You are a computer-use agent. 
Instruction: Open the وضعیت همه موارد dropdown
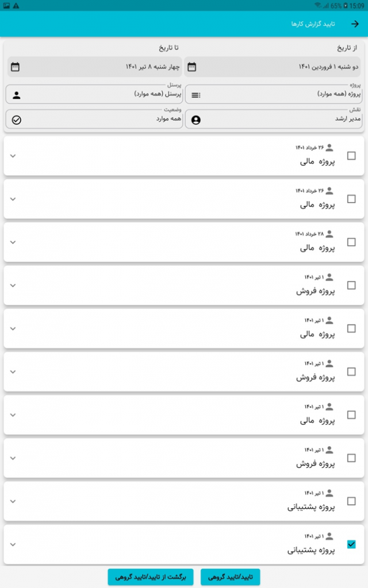click(94, 119)
